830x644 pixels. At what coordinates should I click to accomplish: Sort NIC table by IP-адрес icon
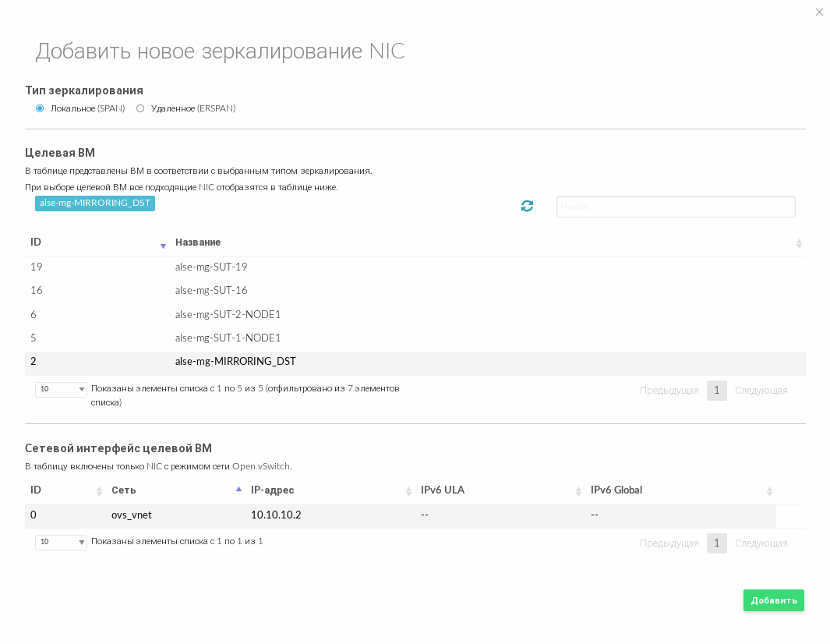click(408, 491)
